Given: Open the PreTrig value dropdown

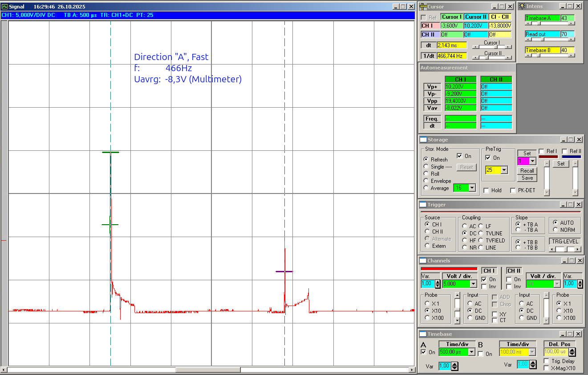Looking at the screenshot, I should coord(504,170).
